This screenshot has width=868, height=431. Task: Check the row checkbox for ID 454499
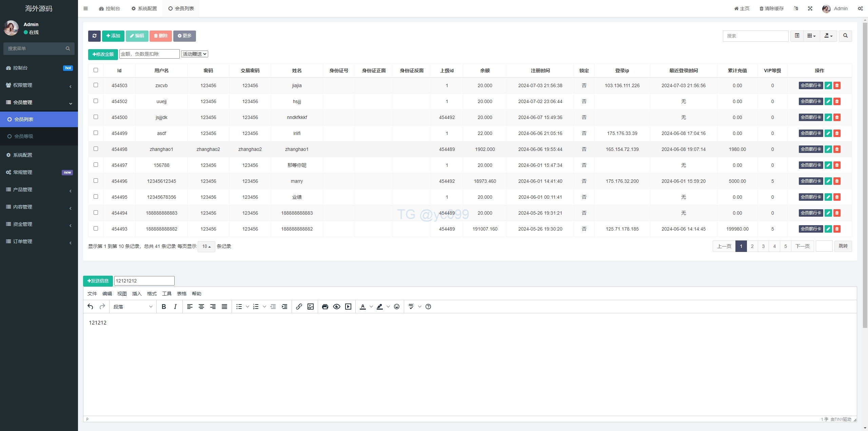(x=96, y=133)
